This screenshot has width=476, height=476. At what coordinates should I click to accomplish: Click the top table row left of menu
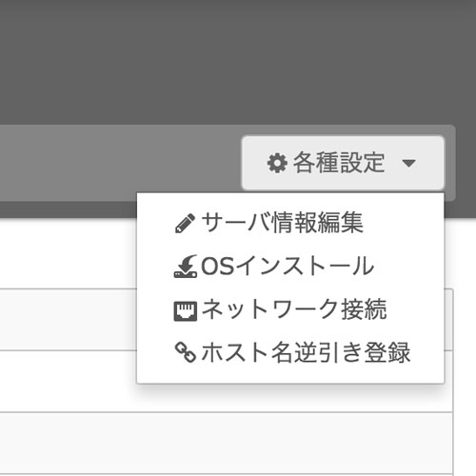69,320
